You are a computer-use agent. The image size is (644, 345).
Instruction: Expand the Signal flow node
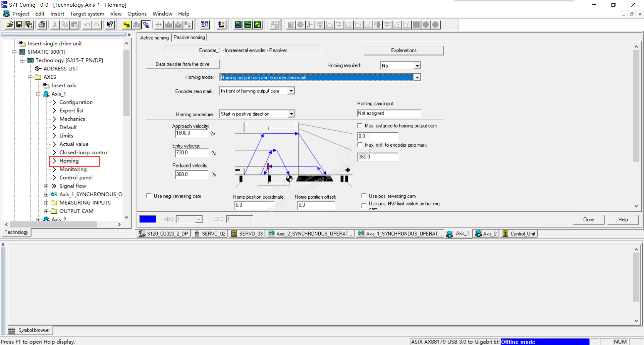point(46,186)
